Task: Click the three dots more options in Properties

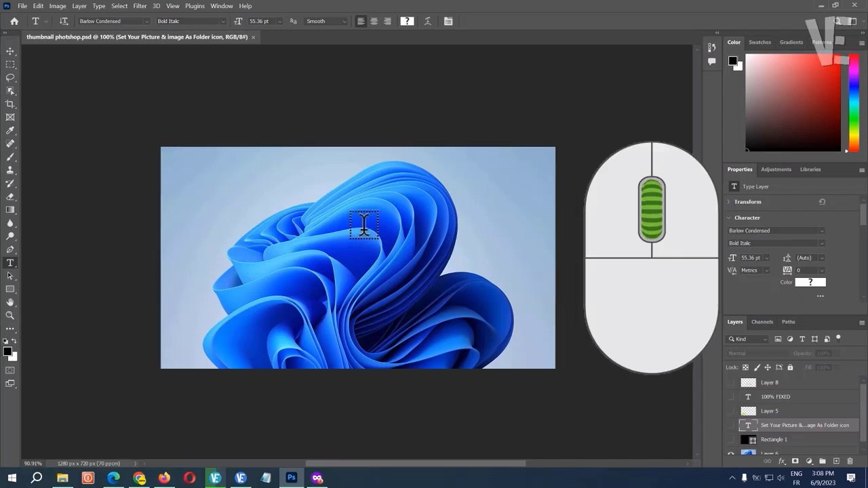Action: (820, 296)
